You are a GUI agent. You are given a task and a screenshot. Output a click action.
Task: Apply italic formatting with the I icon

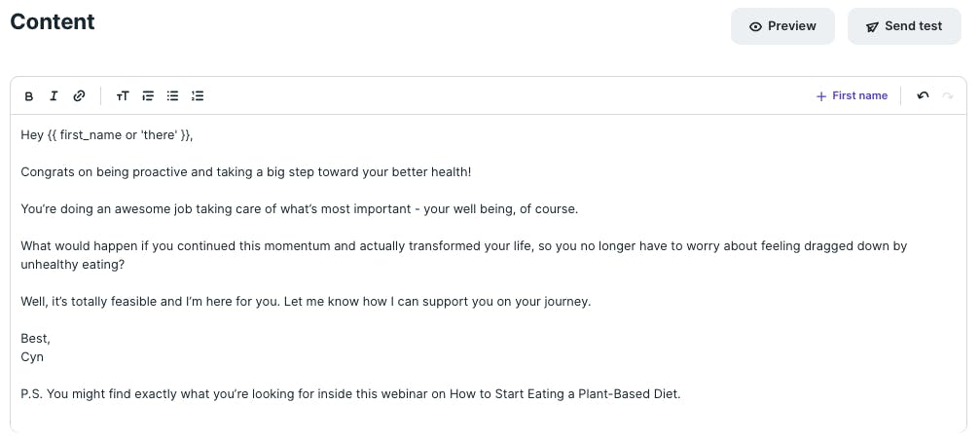point(54,95)
